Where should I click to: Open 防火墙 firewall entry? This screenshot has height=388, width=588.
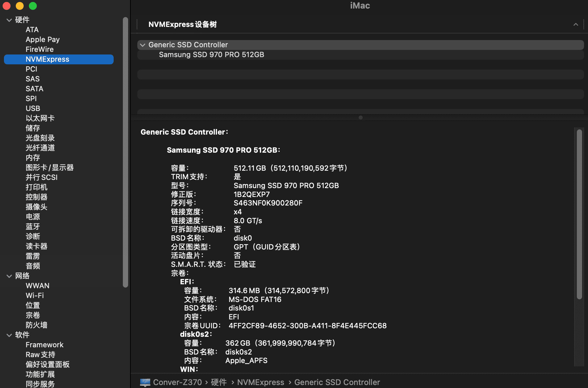36,325
